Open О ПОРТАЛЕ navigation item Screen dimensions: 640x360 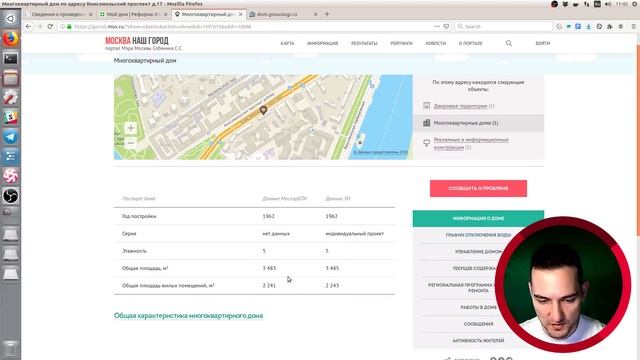pos(470,43)
